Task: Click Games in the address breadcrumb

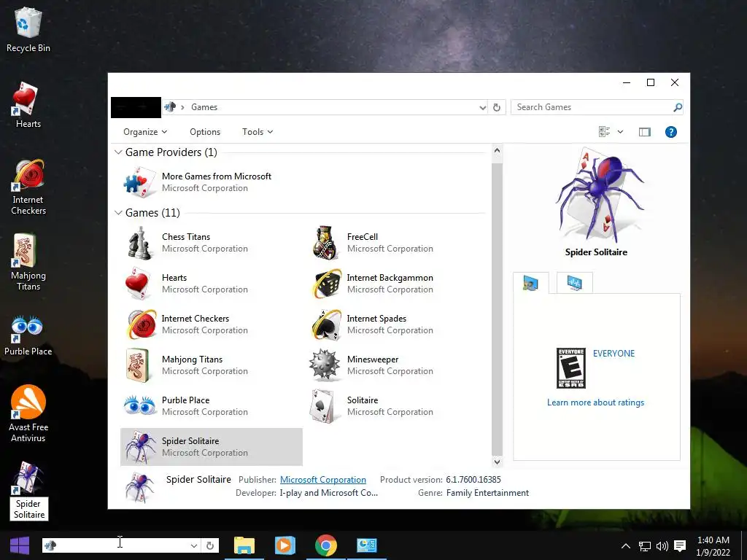Action: click(204, 107)
